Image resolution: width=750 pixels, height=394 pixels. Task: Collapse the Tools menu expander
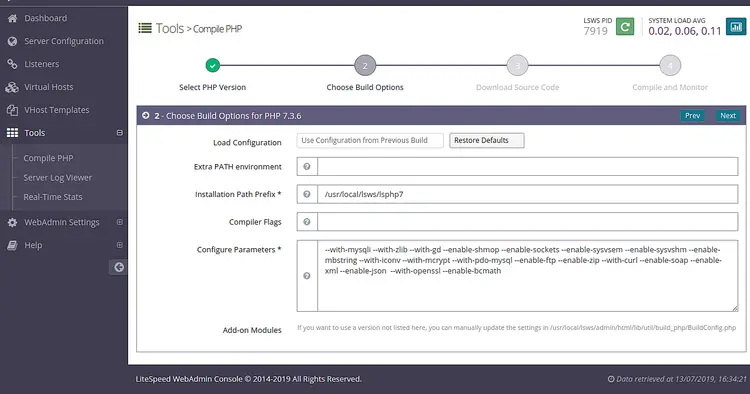pyautogui.click(x=120, y=132)
